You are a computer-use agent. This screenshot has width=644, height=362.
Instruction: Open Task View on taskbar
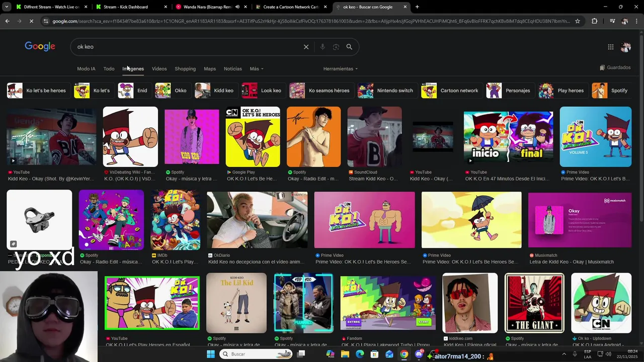[x=301, y=354]
